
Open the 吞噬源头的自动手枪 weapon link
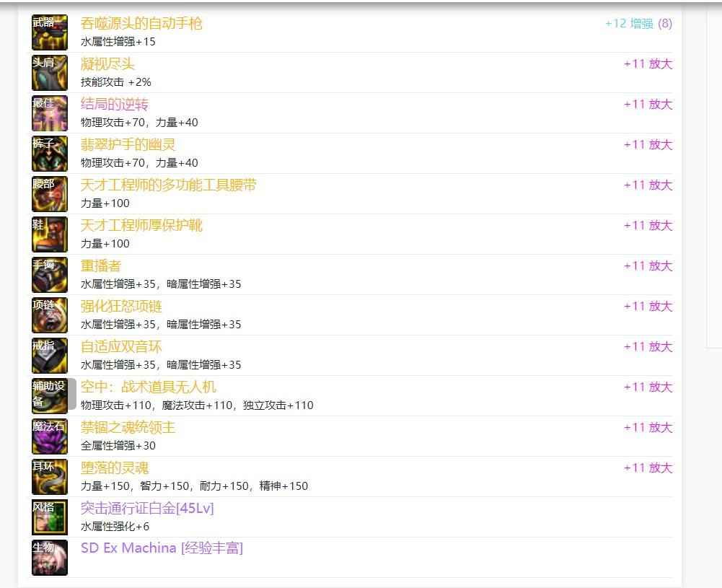pyautogui.click(x=141, y=23)
